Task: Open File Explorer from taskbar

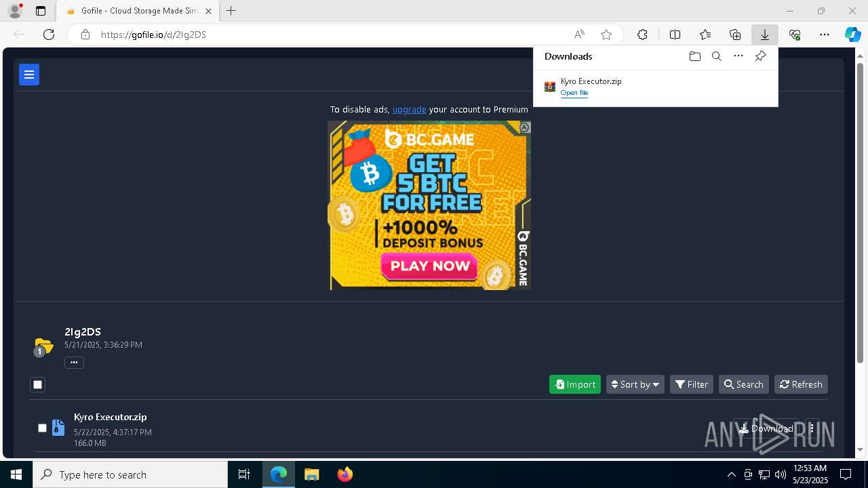Action: click(x=312, y=474)
